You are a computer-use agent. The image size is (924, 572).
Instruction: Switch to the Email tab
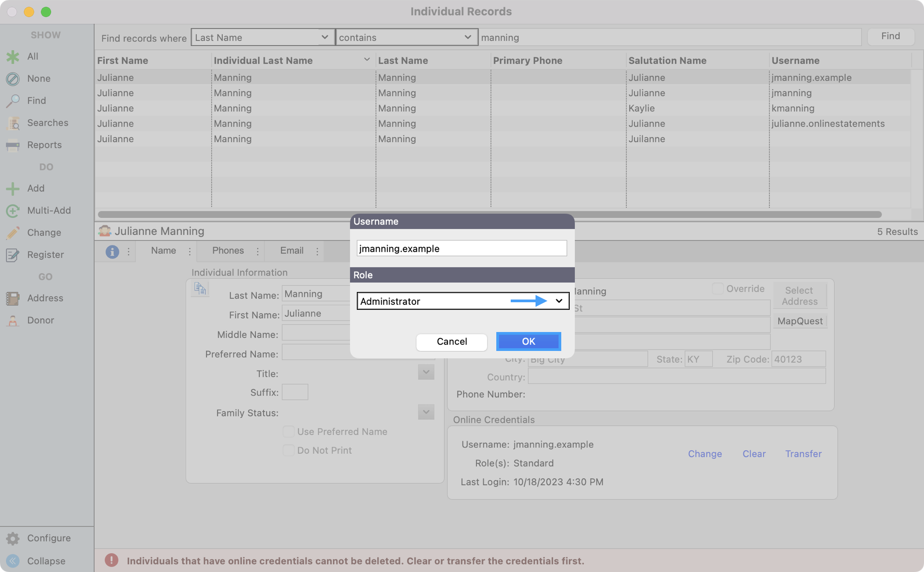point(291,250)
